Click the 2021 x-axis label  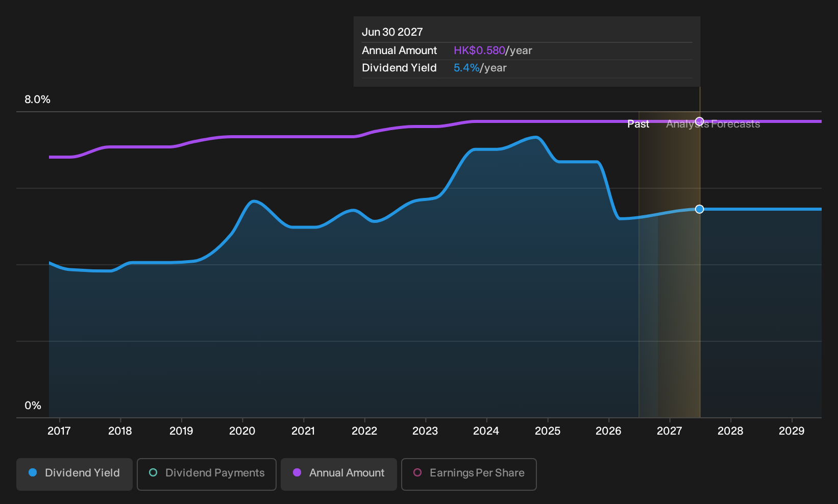pos(303,431)
